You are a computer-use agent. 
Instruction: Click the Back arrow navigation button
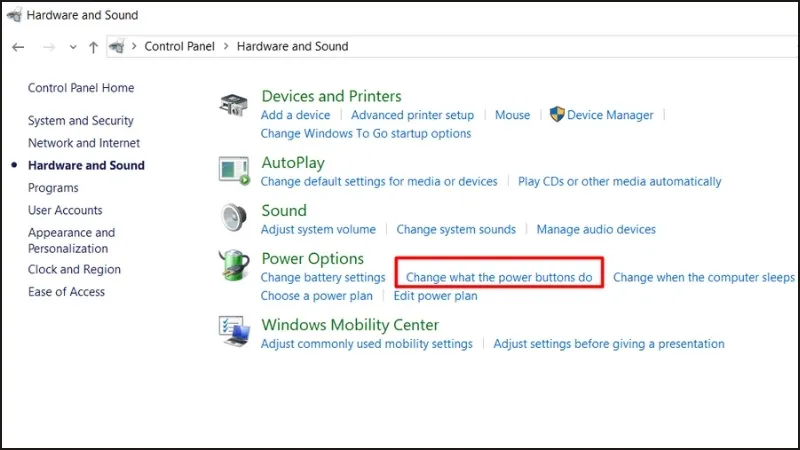18,47
